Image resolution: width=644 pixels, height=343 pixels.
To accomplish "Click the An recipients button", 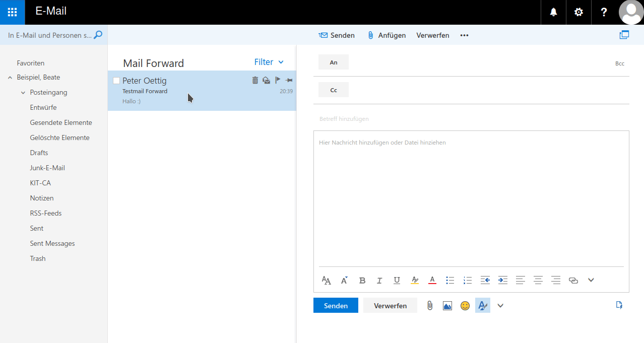I will (334, 62).
